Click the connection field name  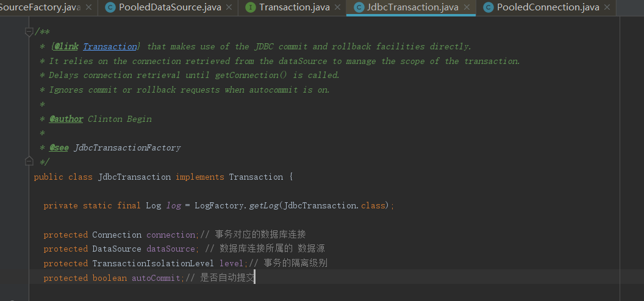tap(171, 235)
